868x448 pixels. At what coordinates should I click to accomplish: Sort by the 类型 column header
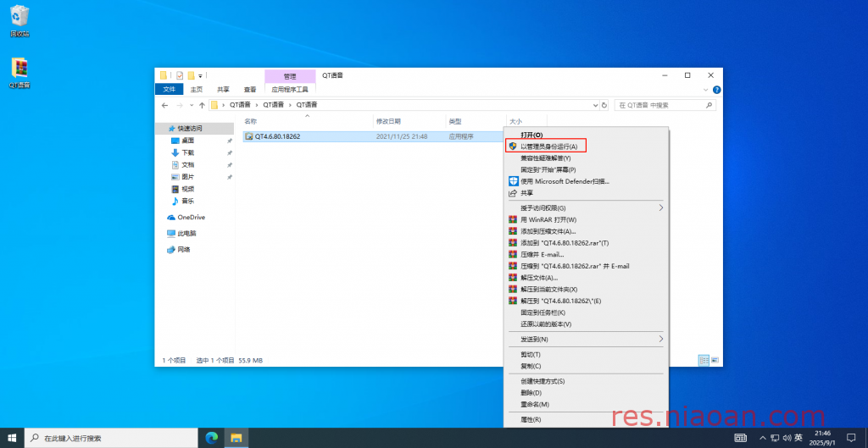tap(476, 121)
